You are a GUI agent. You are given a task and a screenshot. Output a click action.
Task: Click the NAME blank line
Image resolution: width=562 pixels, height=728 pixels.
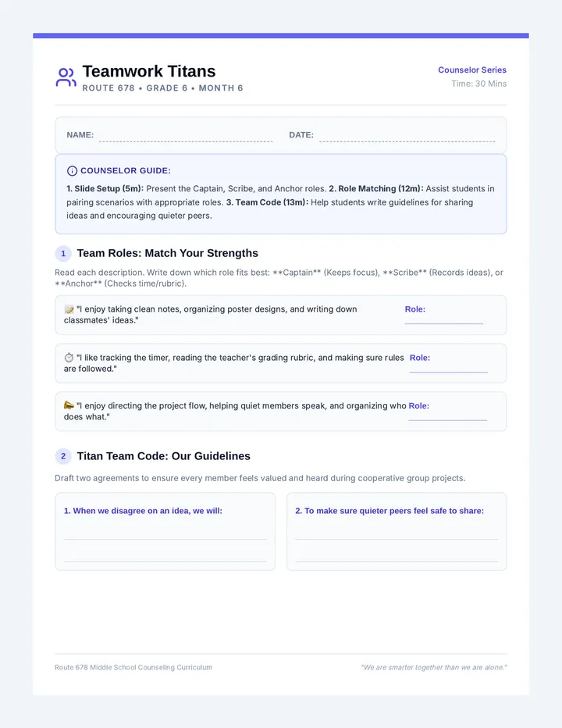click(x=186, y=141)
